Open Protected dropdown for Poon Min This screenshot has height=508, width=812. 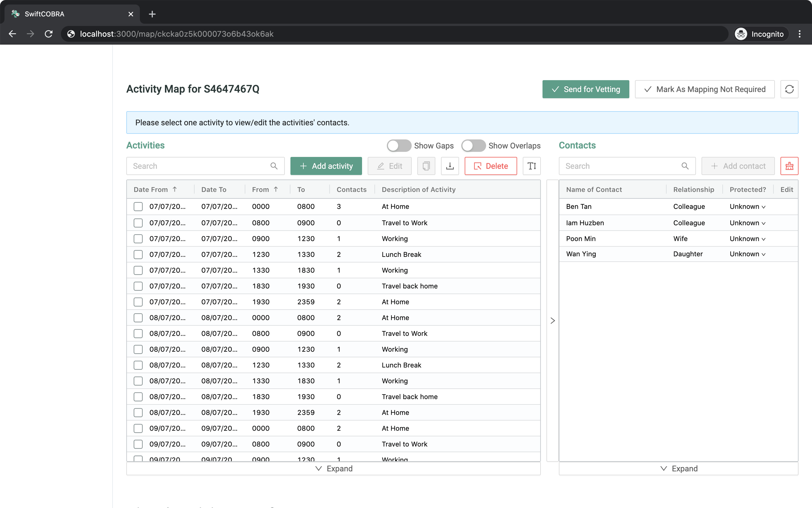(748, 238)
